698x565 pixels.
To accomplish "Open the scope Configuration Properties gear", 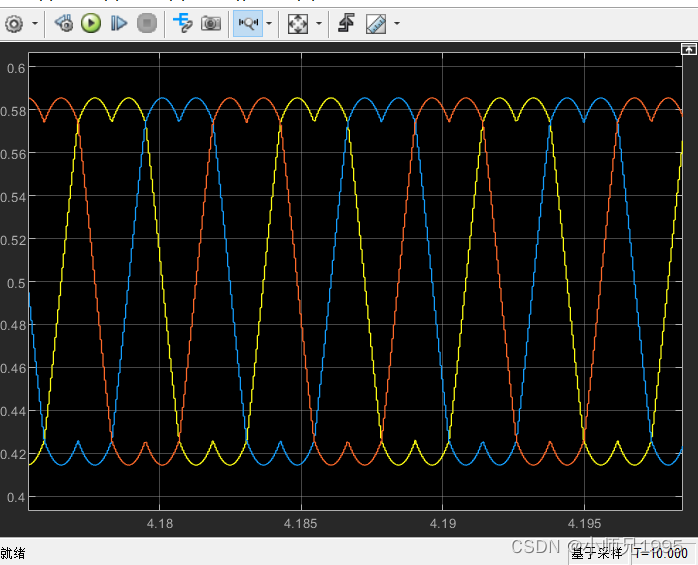I will 14,23.
